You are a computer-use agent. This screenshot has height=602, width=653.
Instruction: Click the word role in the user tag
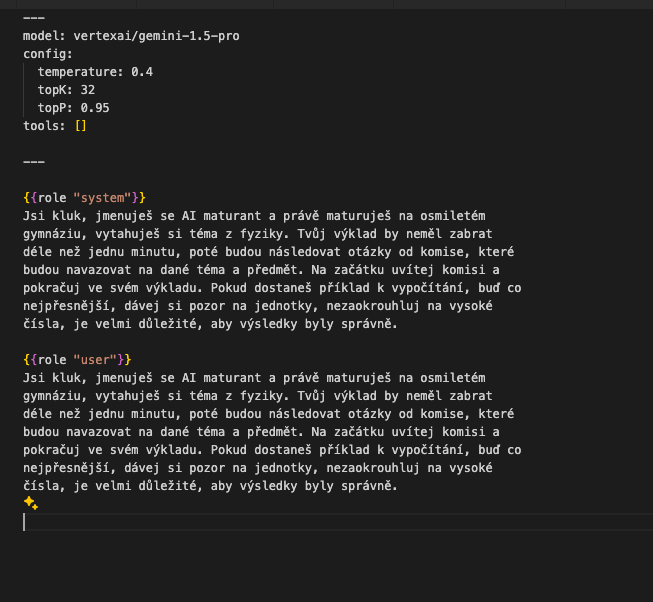click(52, 359)
